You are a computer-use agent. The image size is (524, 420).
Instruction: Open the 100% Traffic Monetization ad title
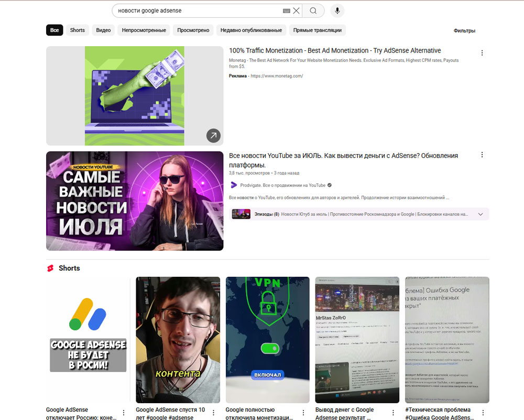tap(335, 50)
